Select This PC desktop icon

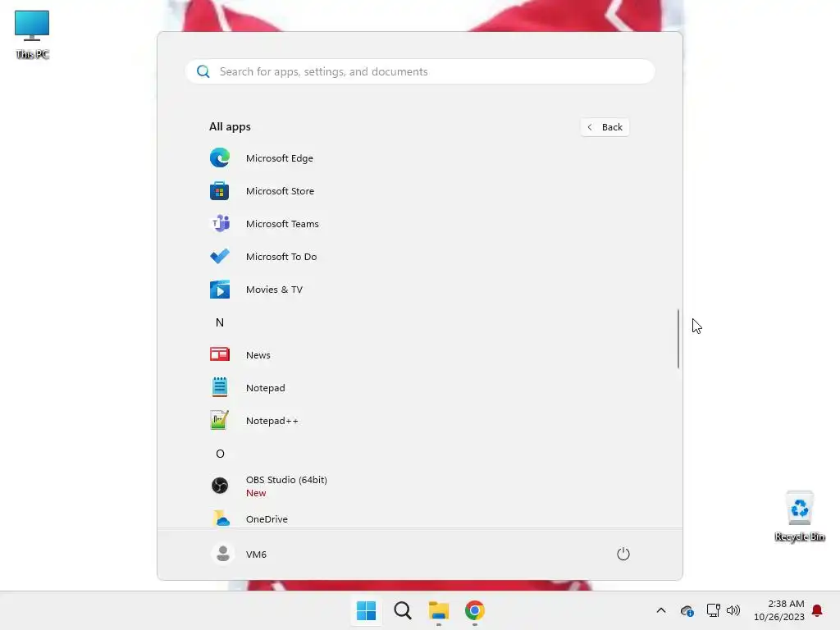tap(32, 34)
